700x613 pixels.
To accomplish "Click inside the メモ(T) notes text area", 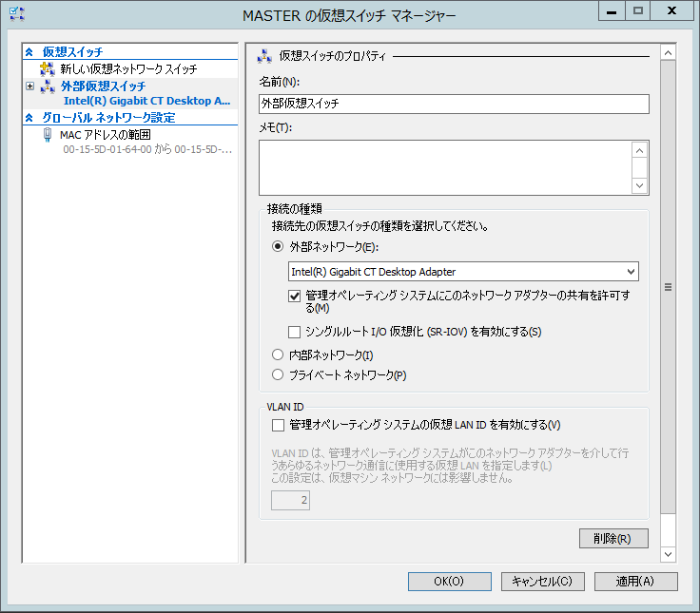I will click(445, 168).
